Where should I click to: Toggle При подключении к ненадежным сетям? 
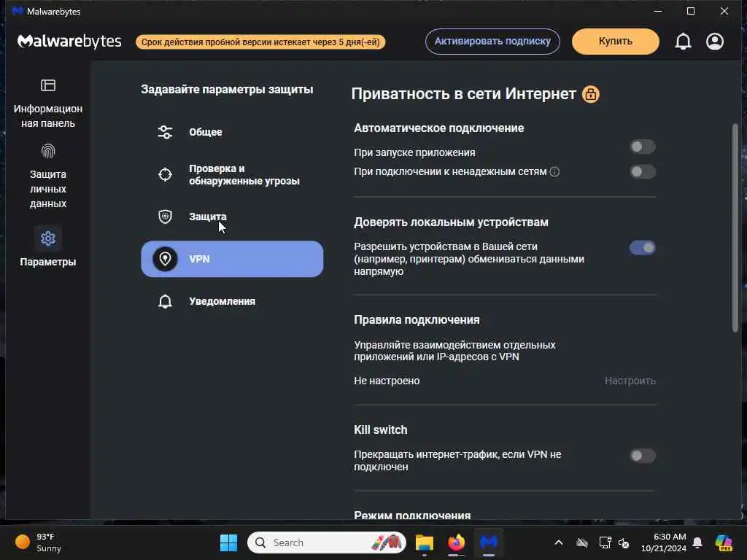643,172
